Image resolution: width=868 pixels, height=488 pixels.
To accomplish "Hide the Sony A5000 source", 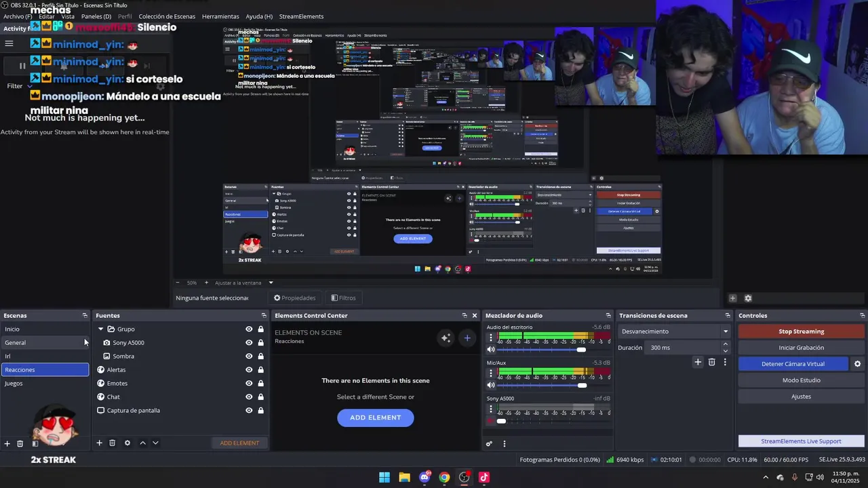I will point(249,343).
